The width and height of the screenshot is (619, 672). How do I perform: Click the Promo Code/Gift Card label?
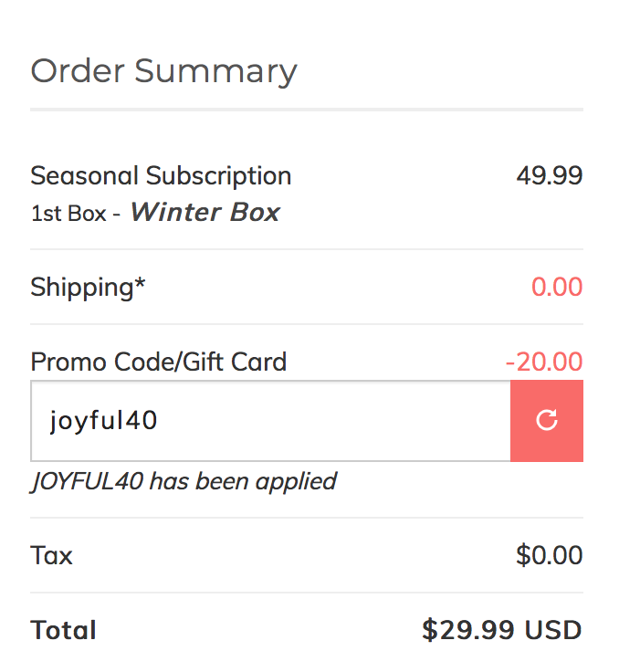click(x=159, y=362)
